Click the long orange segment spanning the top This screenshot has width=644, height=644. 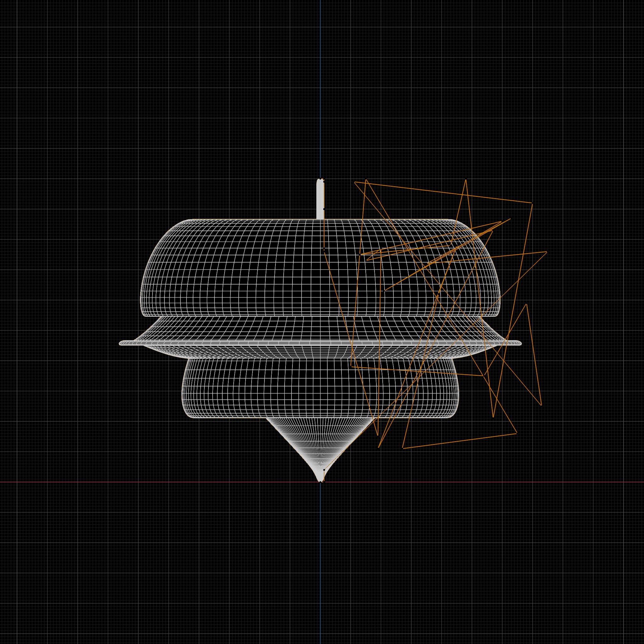pyautogui.click(x=443, y=193)
